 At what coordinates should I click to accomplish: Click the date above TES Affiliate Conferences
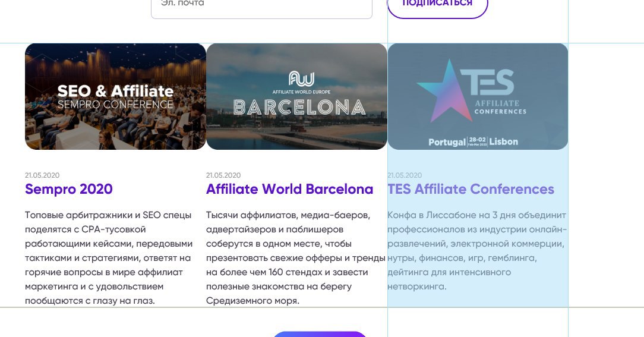click(405, 175)
